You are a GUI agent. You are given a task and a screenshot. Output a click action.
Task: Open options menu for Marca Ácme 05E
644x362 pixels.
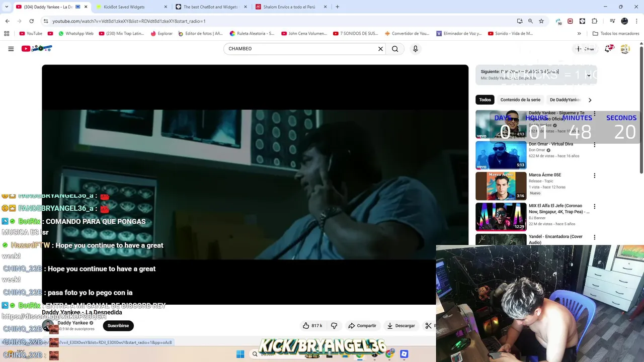[594, 175]
